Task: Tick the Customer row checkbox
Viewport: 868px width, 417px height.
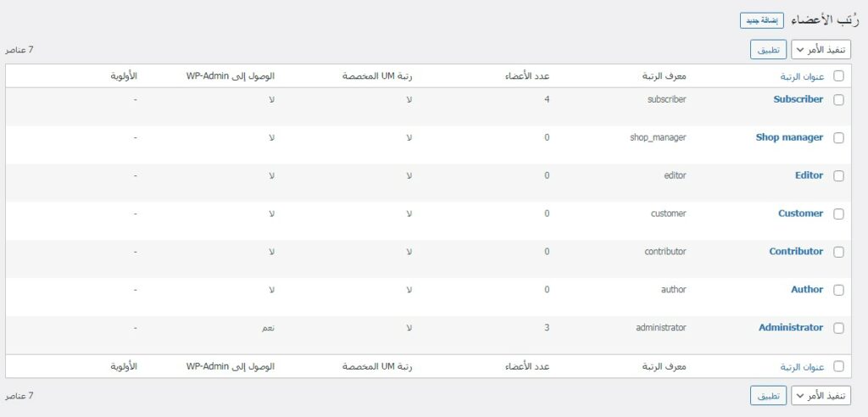Action: [x=839, y=214]
